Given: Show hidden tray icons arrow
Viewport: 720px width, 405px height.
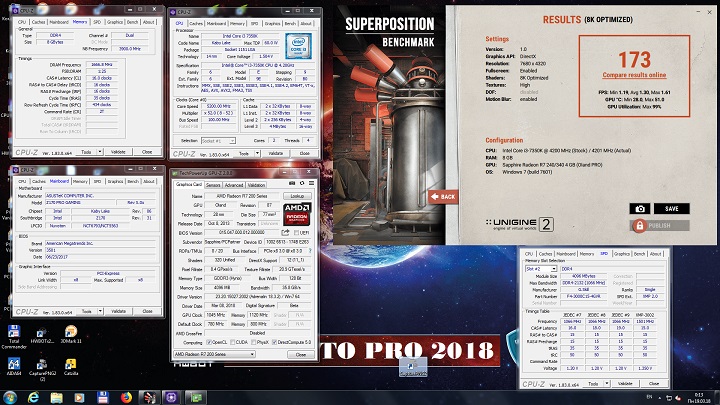Looking at the screenshot, I should click(660, 398).
